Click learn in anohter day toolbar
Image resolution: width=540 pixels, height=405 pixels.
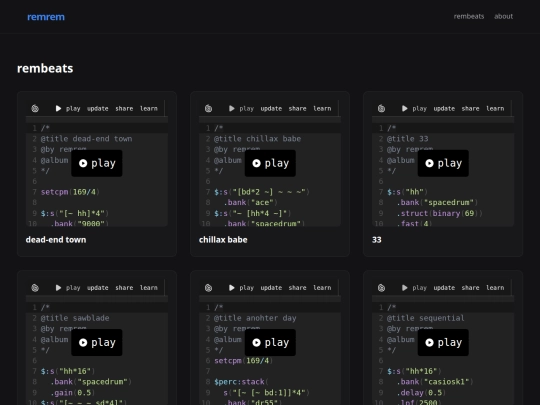tap(322, 288)
